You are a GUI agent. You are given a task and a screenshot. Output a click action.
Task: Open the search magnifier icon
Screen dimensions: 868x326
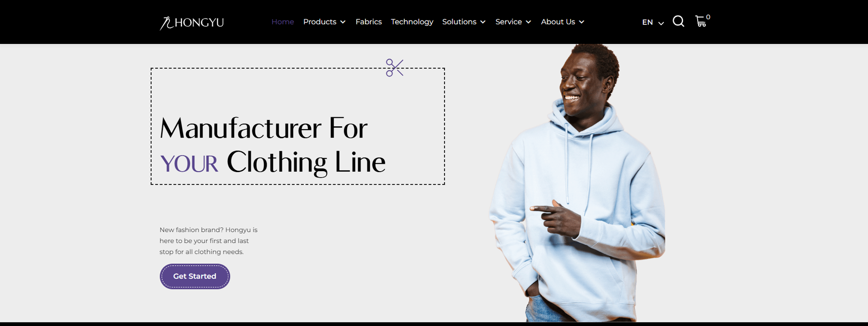[x=678, y=21]
